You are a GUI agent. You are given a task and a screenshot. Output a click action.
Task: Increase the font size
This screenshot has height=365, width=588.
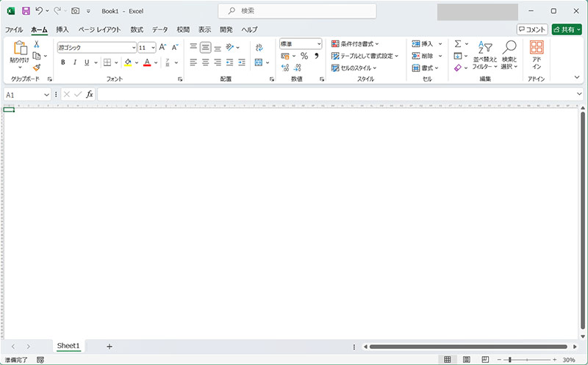pyautogui.click(x=162, y=47)
